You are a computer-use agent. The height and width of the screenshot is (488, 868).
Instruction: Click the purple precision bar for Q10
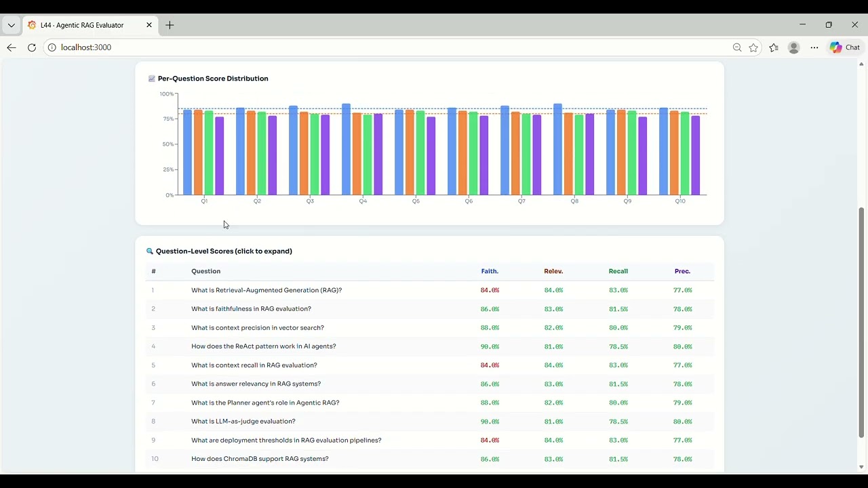pos(695,155)
